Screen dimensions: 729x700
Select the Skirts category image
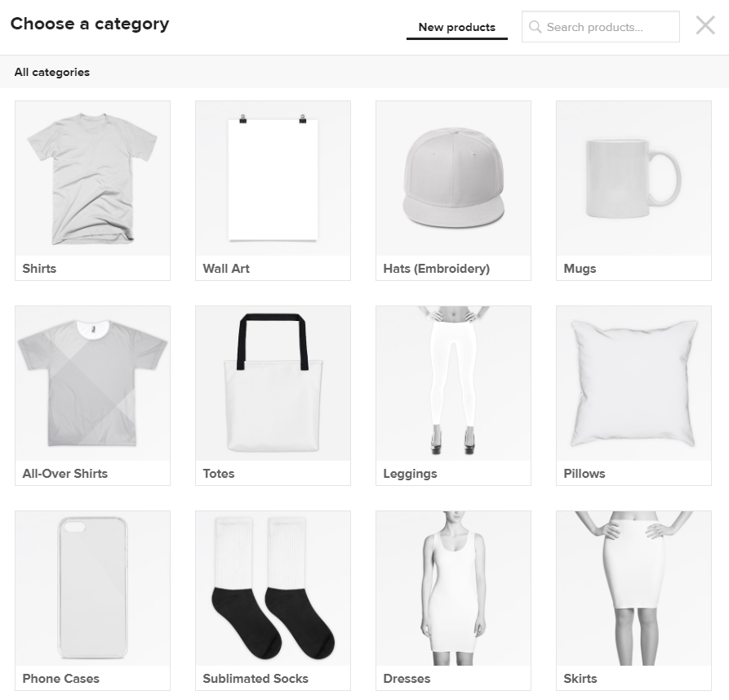pos(633,588)
